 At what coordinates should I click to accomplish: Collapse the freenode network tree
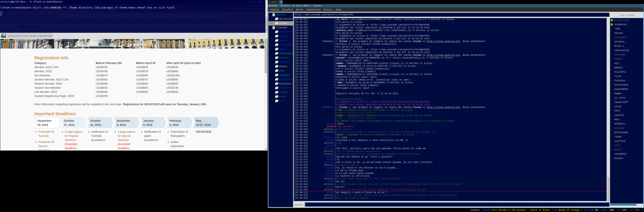(x=270, y=28)
